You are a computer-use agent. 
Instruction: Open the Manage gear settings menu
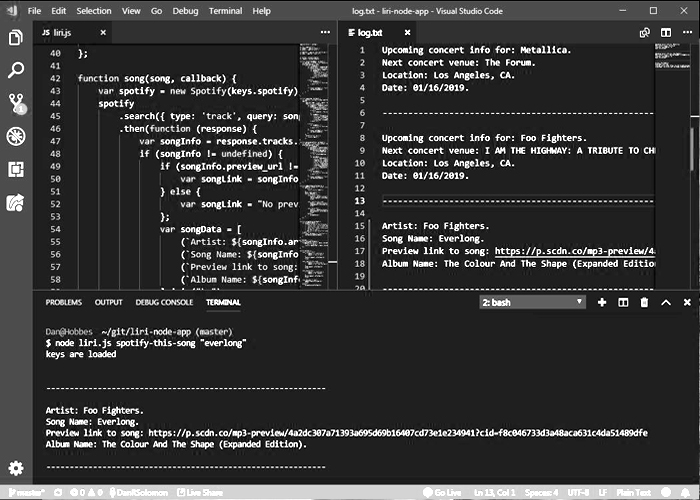tap(16, 468)
